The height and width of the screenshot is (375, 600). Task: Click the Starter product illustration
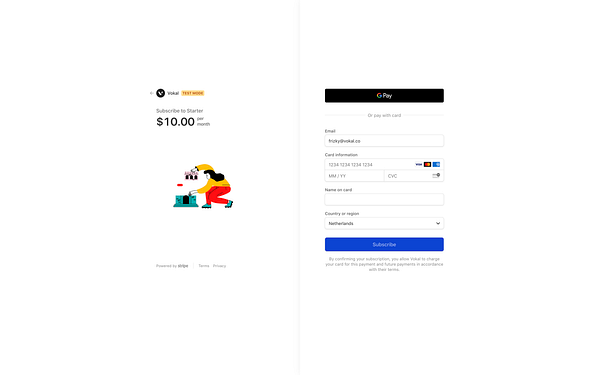tap(203, 186)
